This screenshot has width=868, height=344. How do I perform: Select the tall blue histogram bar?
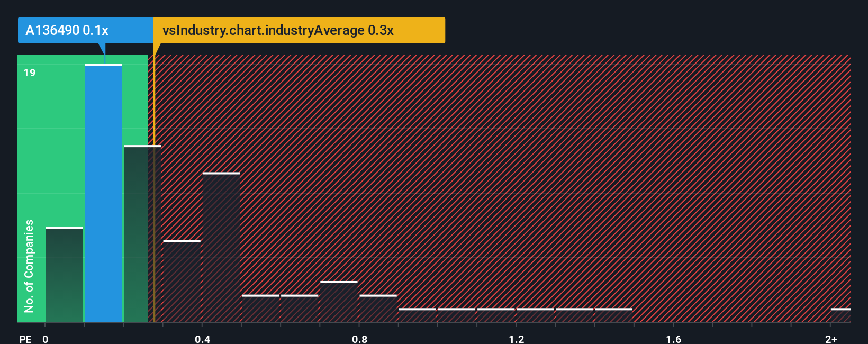point(103,193)
